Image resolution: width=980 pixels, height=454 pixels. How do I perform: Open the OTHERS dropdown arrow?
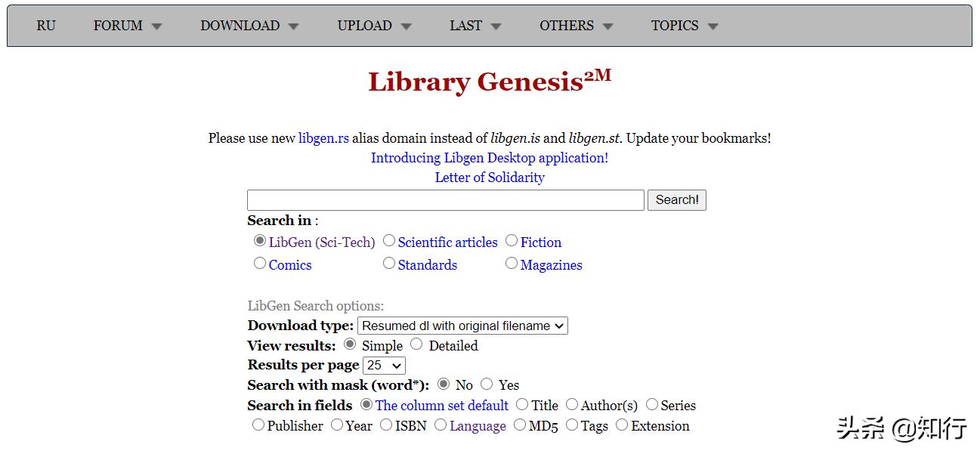(x=607, y=26)
